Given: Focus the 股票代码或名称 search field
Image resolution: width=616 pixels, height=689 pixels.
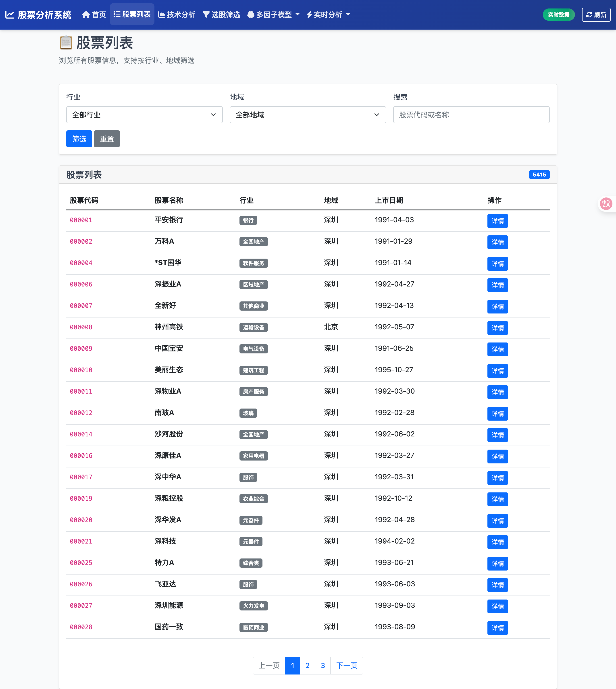Looking at the screenshot, I should [471, 115].
